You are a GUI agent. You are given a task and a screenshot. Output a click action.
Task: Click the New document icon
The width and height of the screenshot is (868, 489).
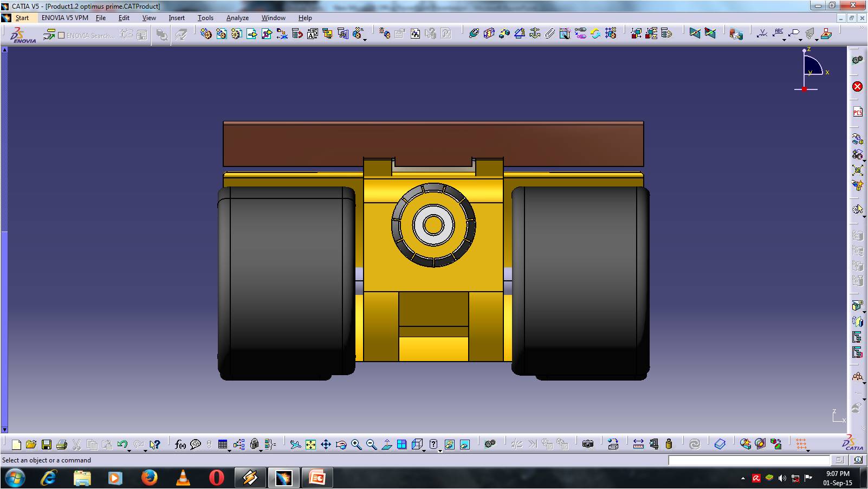(x=16, y=445)
